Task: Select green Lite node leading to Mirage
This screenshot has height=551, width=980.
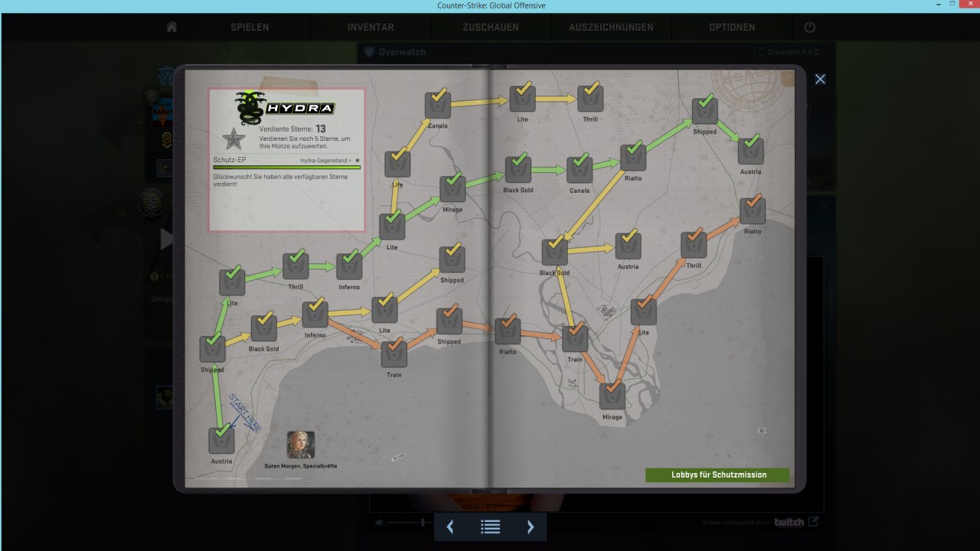Action: [392, 226]
